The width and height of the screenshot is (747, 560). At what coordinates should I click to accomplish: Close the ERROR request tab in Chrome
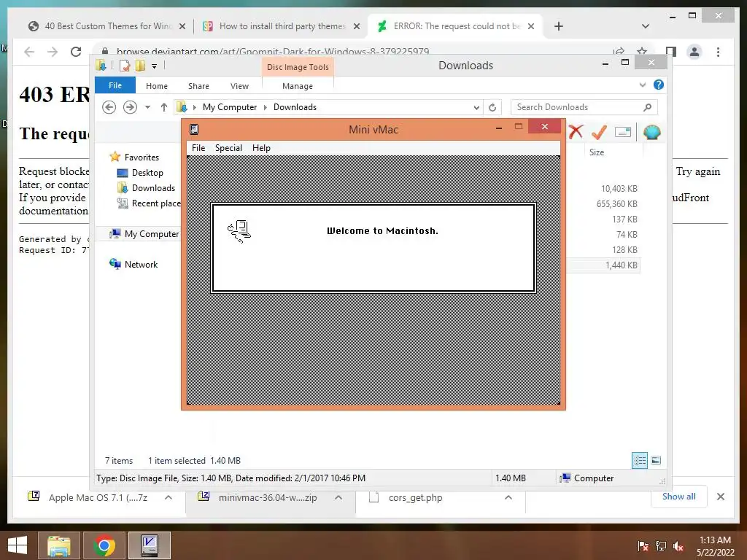531,27
